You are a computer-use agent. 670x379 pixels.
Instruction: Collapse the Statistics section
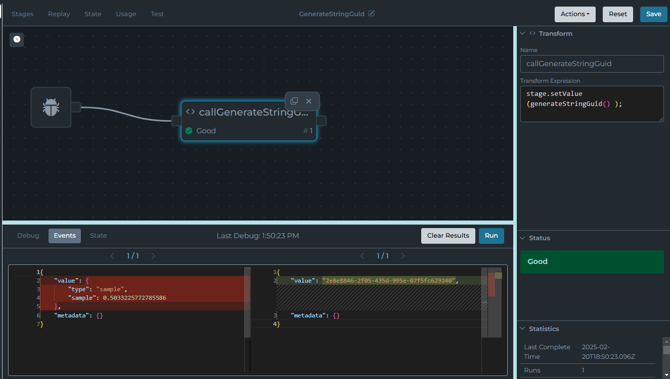point(523,329)
